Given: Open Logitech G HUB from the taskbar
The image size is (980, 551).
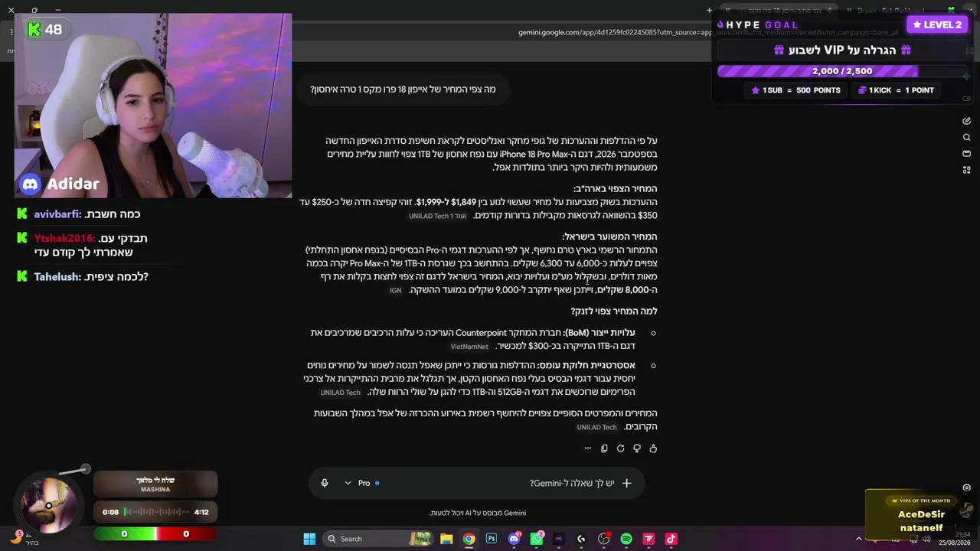Looking at the screenshot, I should (x=581, y=539).
